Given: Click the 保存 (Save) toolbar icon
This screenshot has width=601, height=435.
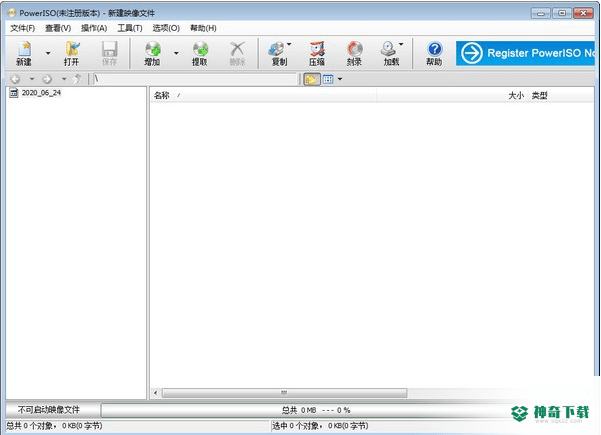Looking at the screenshot, I should coord(109,53).
